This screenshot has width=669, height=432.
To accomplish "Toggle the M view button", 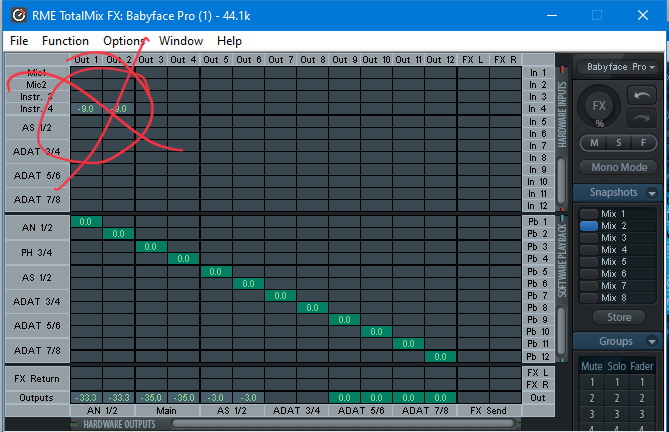I will pyautogui.click(x=594, y=143).
